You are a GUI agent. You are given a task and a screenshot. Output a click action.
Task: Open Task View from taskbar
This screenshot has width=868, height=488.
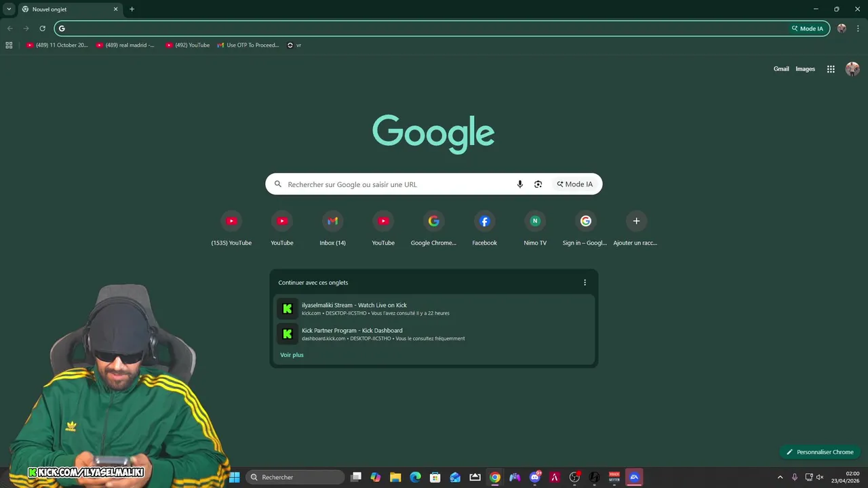[x=356, y=477]
